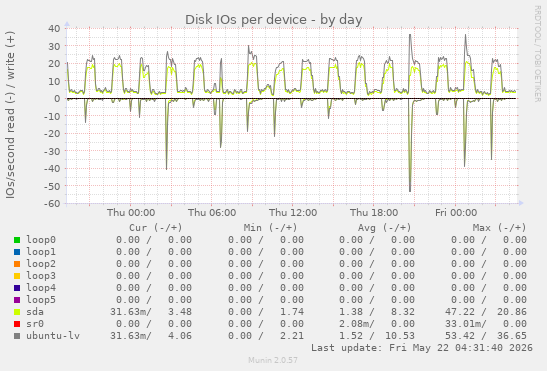Click the purple loop5 legend swatch
The height and width of the screenshot is (371, 547).
pyautogui.click(x=17, y=300)
